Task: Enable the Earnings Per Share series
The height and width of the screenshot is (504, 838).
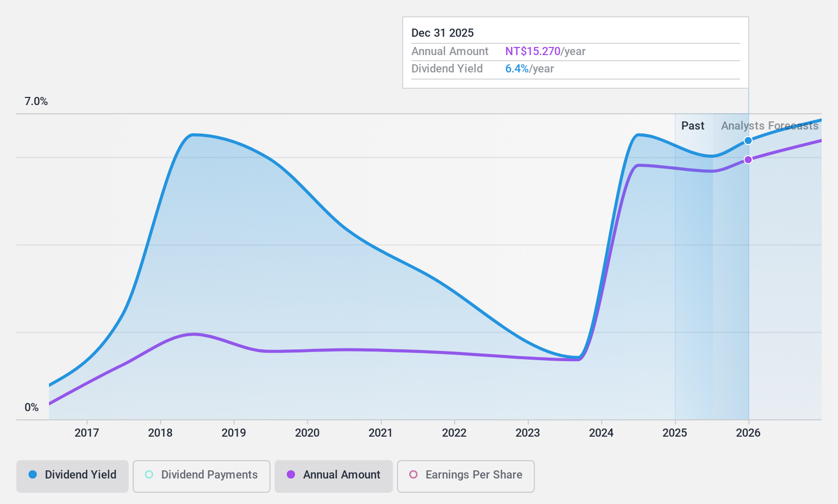Action: click(466, 476)
